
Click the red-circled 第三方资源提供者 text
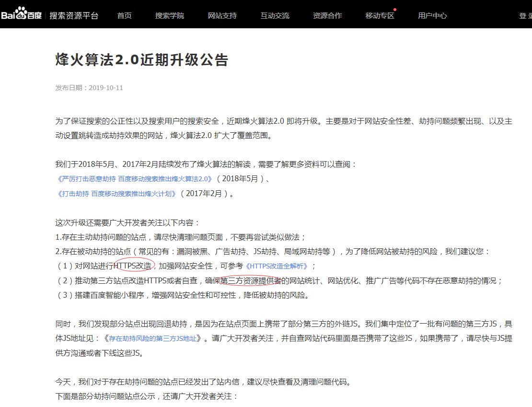(251, 280)
